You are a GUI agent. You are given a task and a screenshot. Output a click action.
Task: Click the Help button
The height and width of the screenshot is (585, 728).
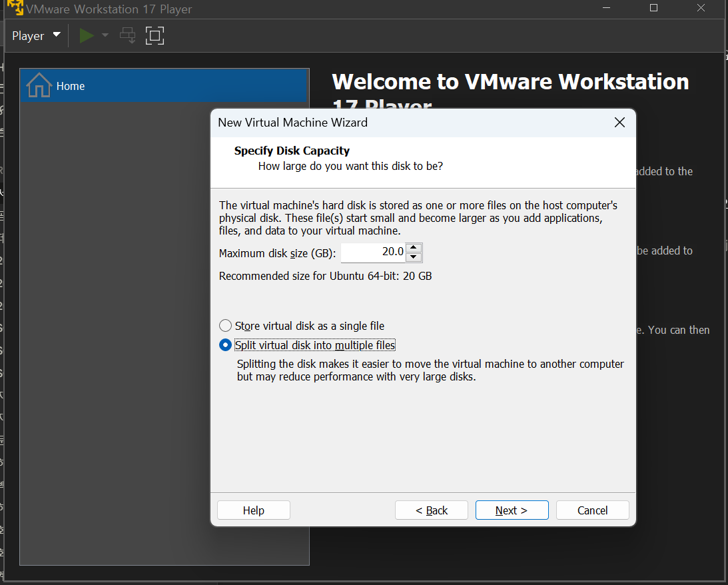tap(254, 510)
